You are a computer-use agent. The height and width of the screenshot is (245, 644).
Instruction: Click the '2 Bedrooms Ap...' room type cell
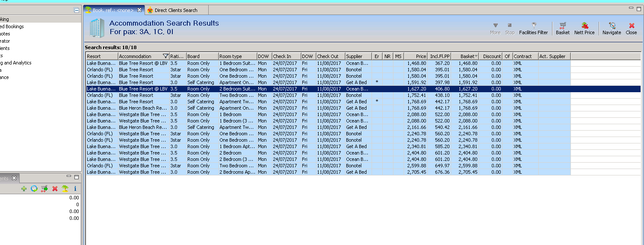pyautogui.click(x=237, y=172)
